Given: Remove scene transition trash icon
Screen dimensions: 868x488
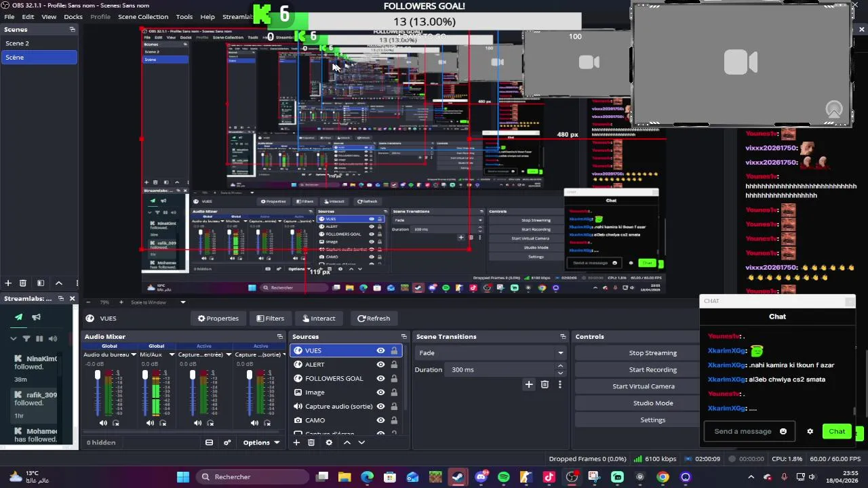Looking at the screenshot, I should 545,384.
